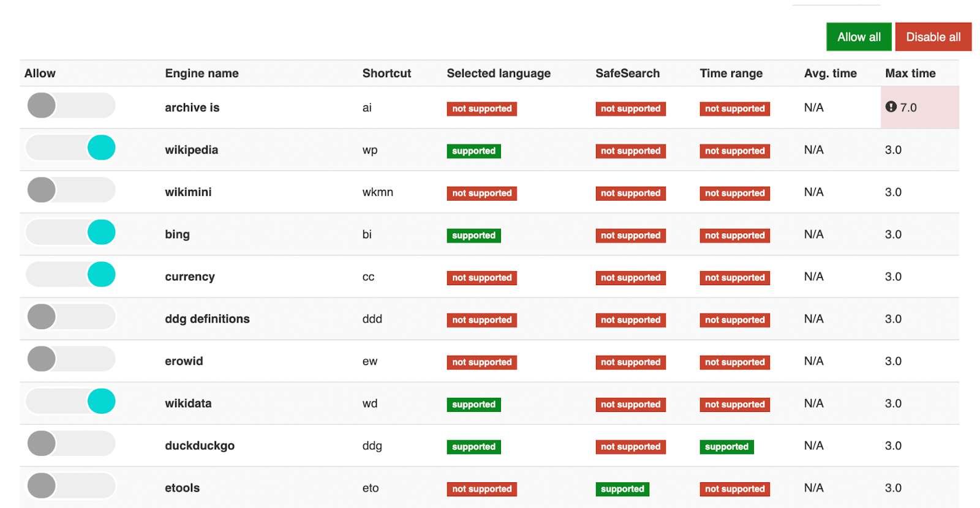Click the Engine name column header
This screenshot has width=980, height=508.
click(202, 73)
